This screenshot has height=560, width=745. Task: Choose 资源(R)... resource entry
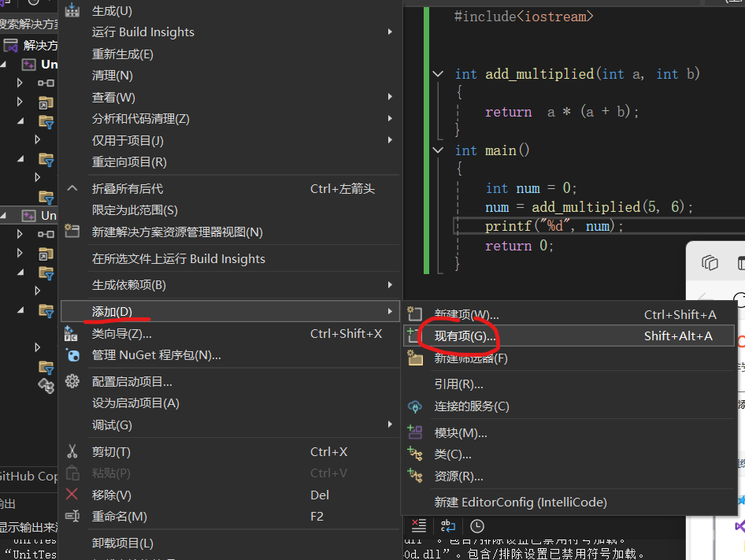(569, 476)
